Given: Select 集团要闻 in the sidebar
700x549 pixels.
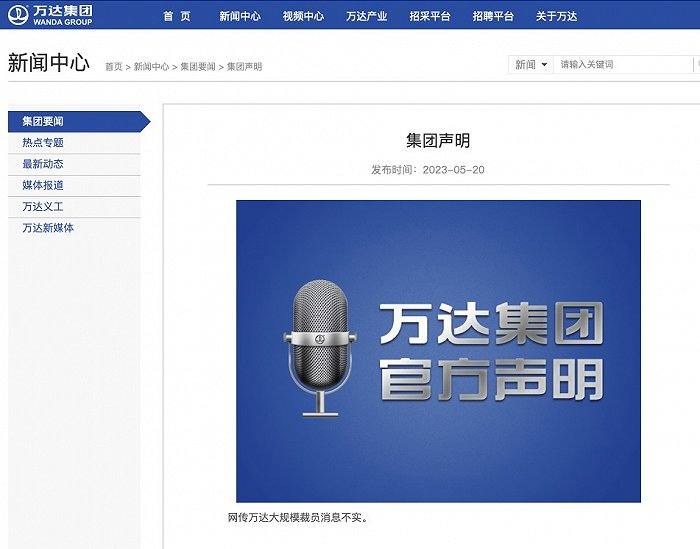Looking at the screenshot, I should (x=79, y=121).
